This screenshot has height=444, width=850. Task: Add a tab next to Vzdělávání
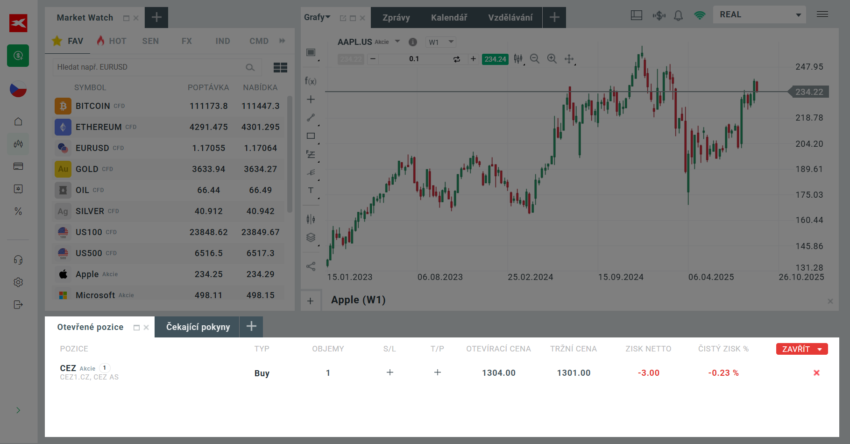(554, 17)
